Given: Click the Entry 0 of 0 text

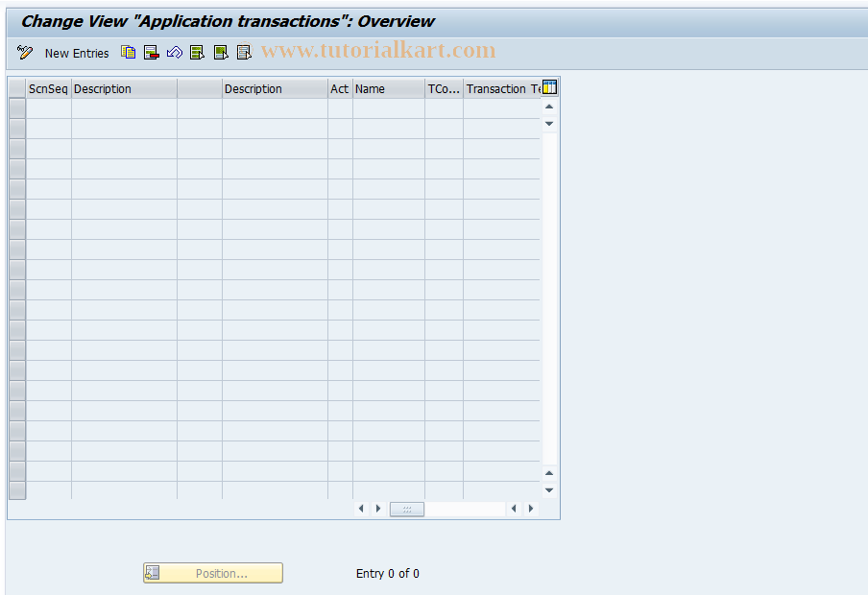Looking at the screenshot, I should click(388, 574).
